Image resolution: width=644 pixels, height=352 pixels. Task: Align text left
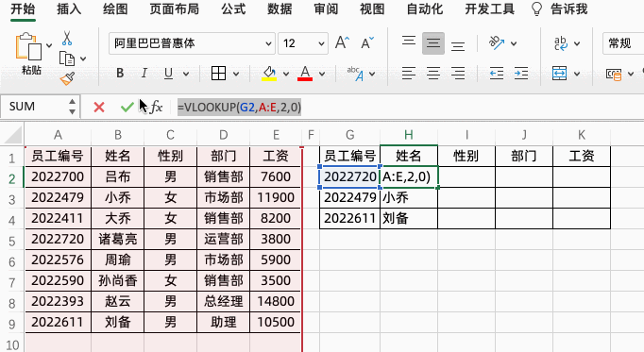[409, 74]
